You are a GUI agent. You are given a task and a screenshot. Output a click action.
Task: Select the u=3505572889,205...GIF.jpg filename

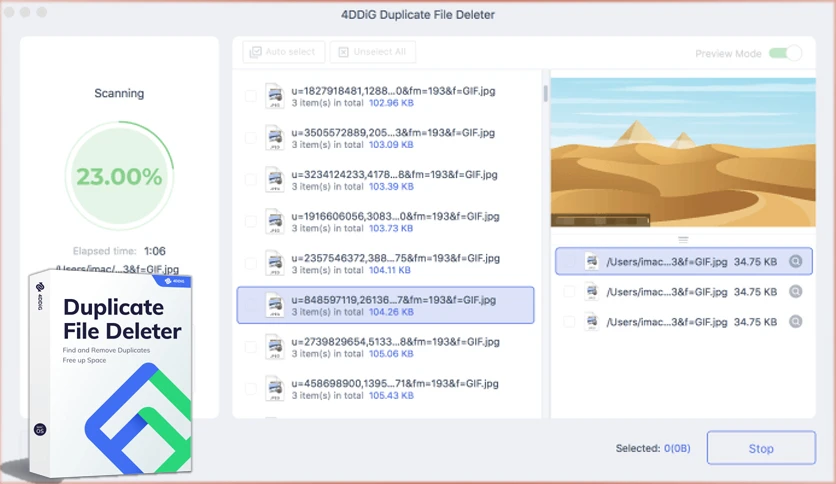393,133
